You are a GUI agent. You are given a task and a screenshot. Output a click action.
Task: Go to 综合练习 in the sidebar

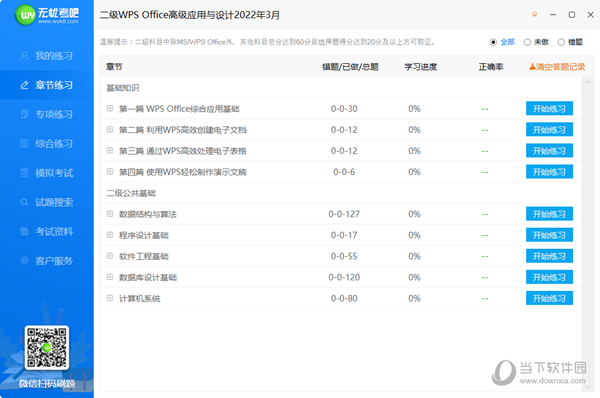[47, 144]
